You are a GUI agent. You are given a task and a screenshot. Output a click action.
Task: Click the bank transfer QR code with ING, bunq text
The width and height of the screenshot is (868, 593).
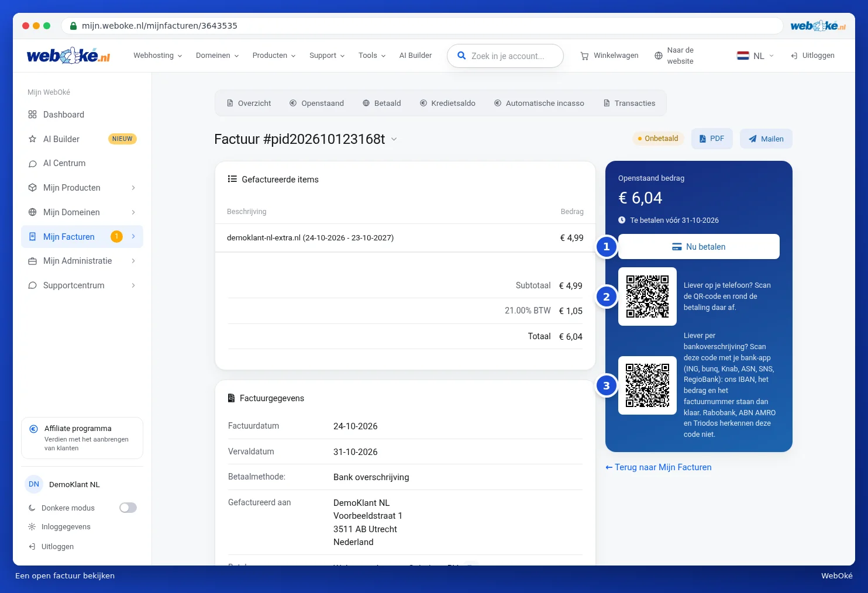647,385
